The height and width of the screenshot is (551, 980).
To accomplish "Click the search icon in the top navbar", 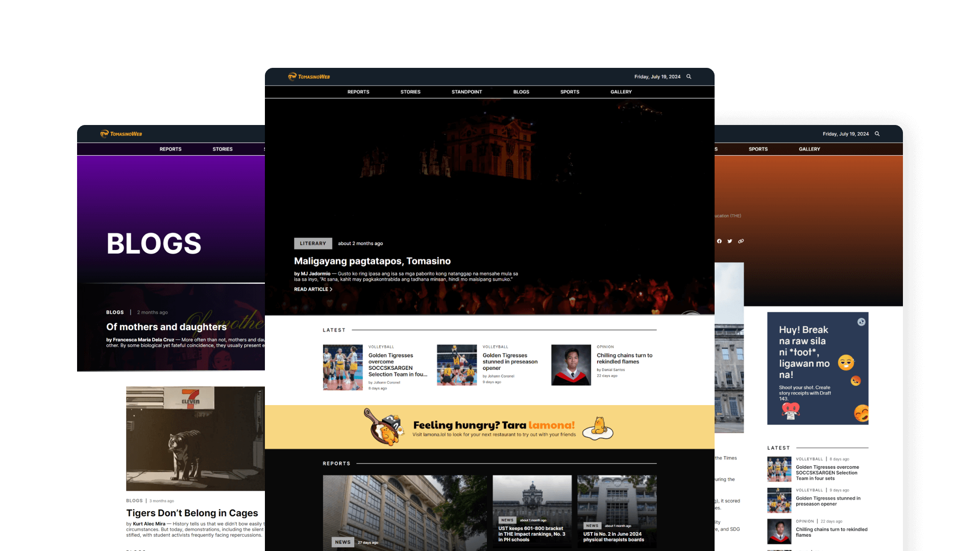I will (x=689, y=77).
